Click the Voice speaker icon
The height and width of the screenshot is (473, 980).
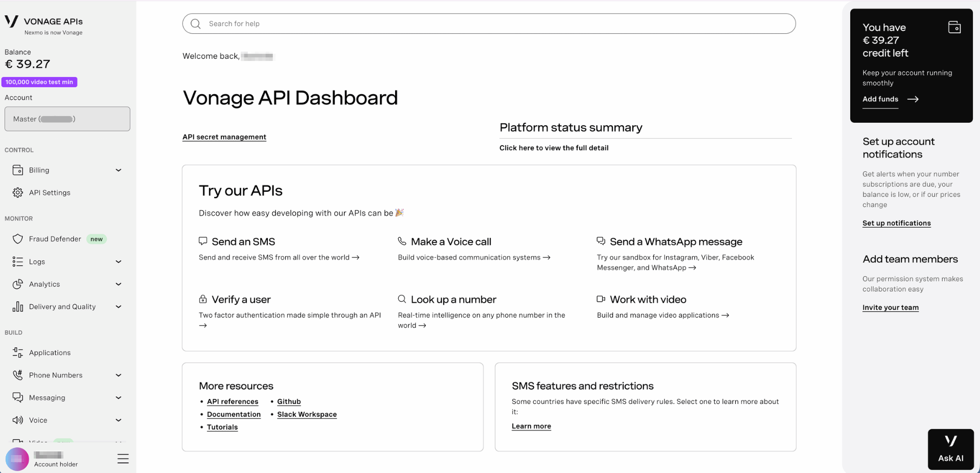tap(18, 420)
